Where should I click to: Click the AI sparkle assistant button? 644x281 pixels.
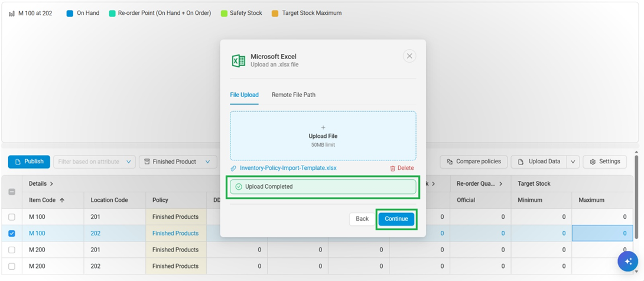pos(627,261)
